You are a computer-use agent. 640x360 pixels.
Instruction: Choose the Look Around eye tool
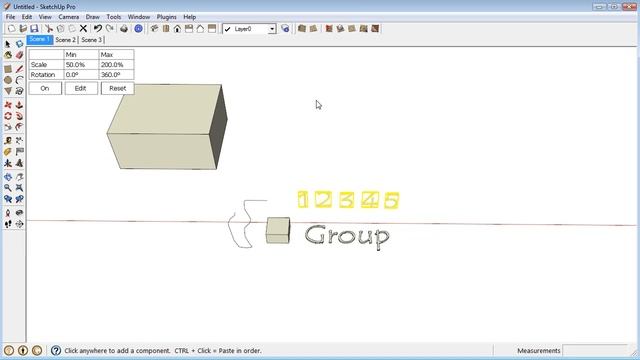point(19,213)
